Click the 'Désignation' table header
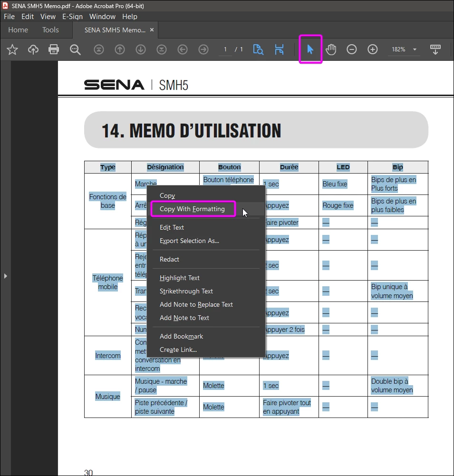Viewport: 454px width, 476px height. [165, 167]
